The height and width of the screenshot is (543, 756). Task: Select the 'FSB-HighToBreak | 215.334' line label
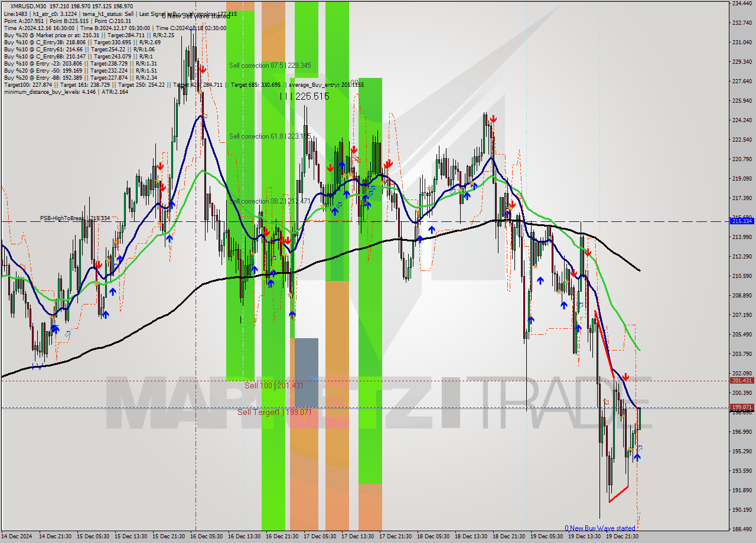click(x=75, y=218)
